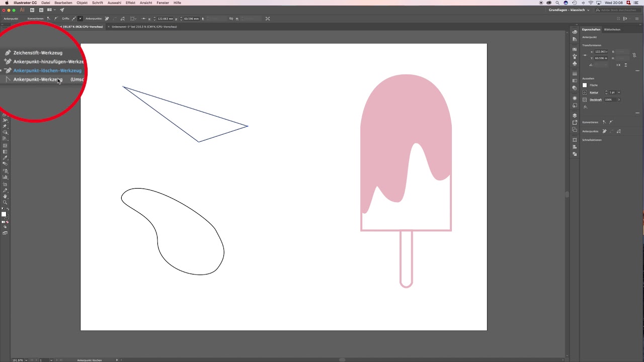Click the Fläche fill color swatch
The width and height of the screenshot is (644, 362).
[x=585, y=85]
